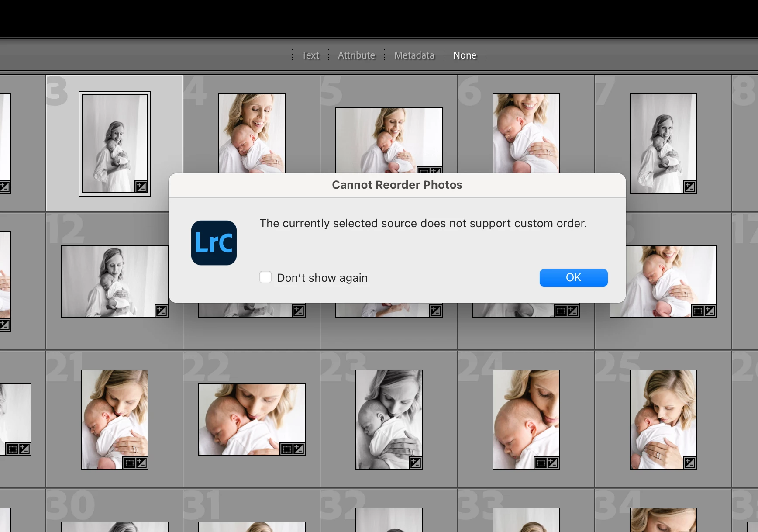Image resolution: width=758 pixels, height=532 pixels.
Task: Click develop adjustments badge on photo 21
Action: pos(141,463)
